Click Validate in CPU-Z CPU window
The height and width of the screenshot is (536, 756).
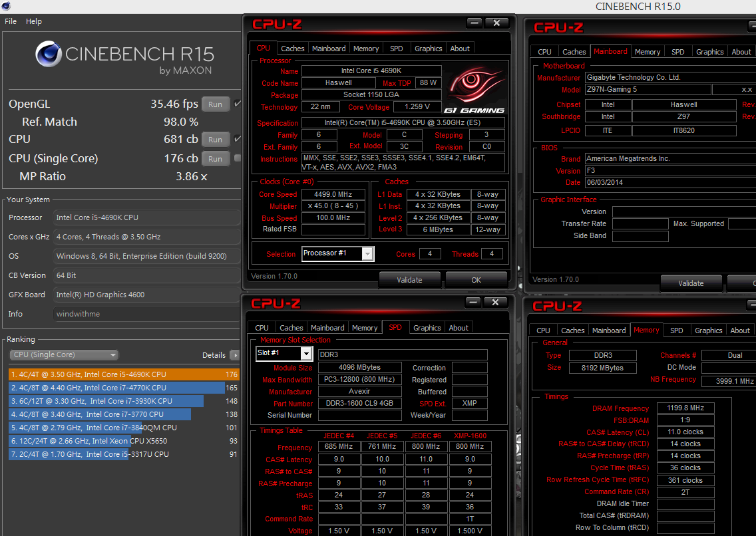tap(409, 280)
